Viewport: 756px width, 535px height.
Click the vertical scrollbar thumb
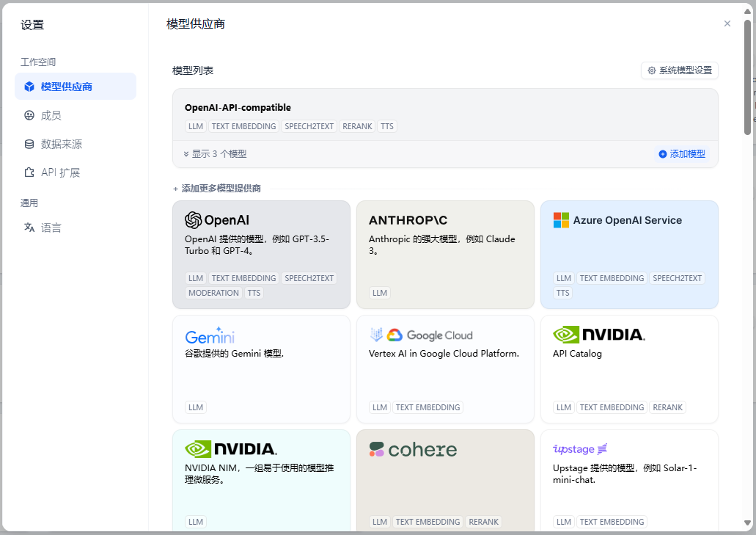coord(748,76)
